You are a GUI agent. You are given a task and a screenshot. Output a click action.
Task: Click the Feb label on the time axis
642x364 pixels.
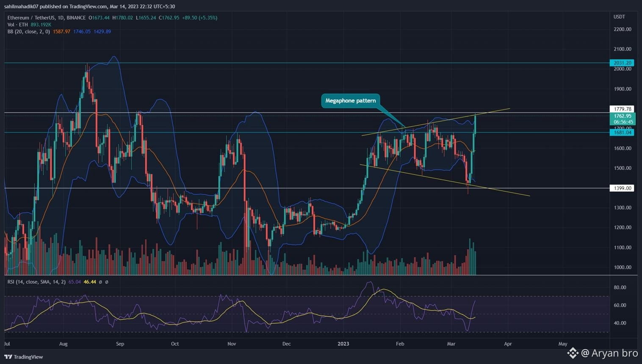pyautogui.click(x=400, y=344)
